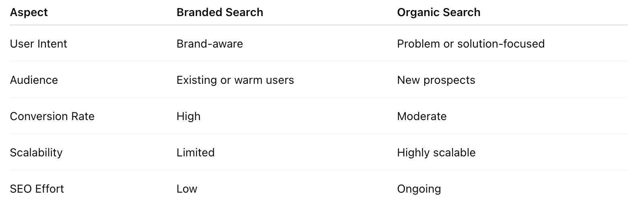Click the High conversion rate cell
This screenshot has height=216, width=644.
[188, 116]
